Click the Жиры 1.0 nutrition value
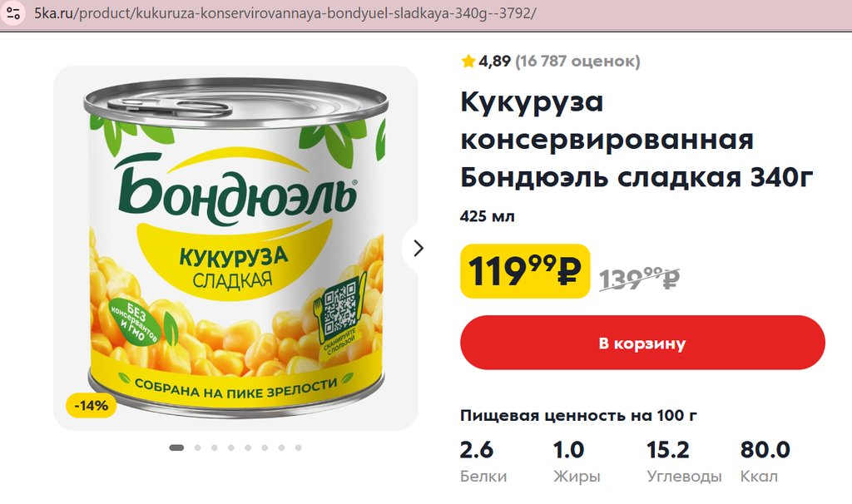The height and width of the screenshot is (504, 852). (569, 450)
